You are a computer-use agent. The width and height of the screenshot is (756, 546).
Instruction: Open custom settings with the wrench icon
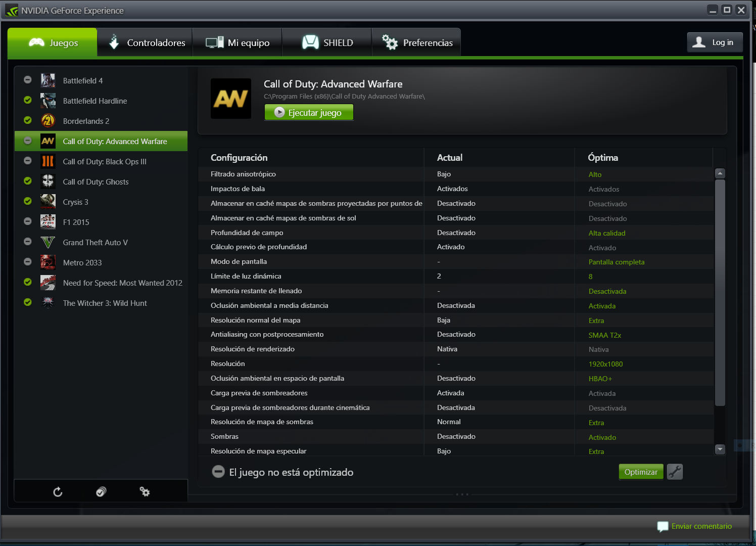tap(675, 472)
